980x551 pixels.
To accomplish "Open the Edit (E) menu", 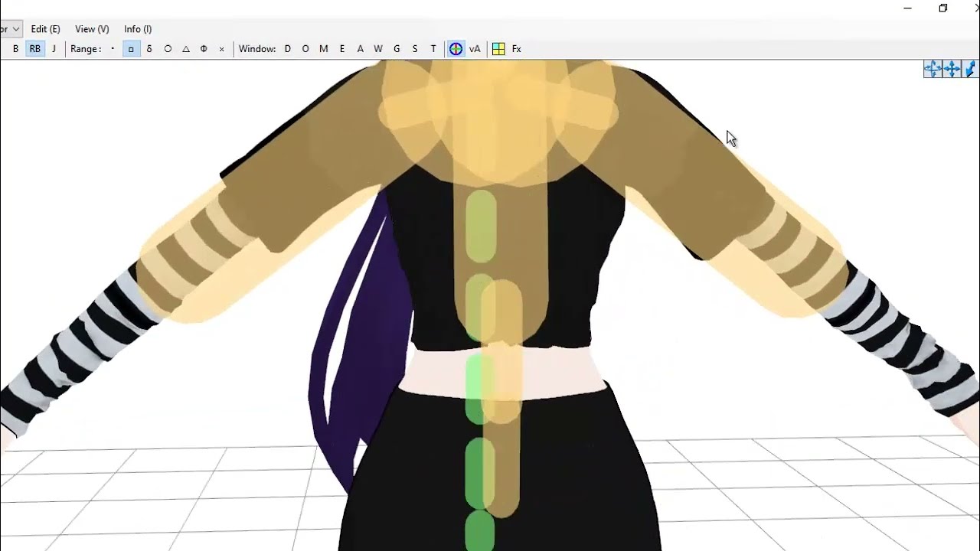I will (x=46, y=29).
